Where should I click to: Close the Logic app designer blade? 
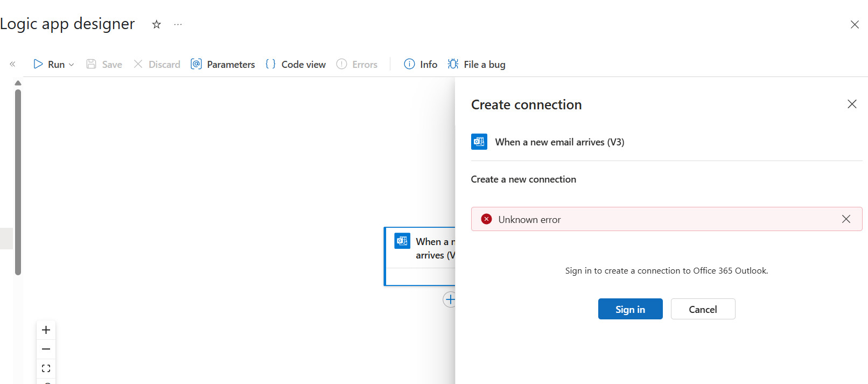855,24
